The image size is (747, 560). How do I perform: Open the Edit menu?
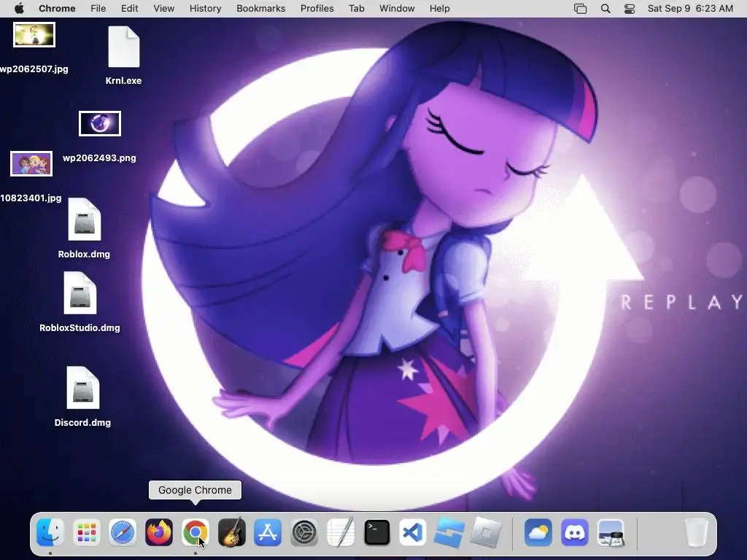click(129, 9)
